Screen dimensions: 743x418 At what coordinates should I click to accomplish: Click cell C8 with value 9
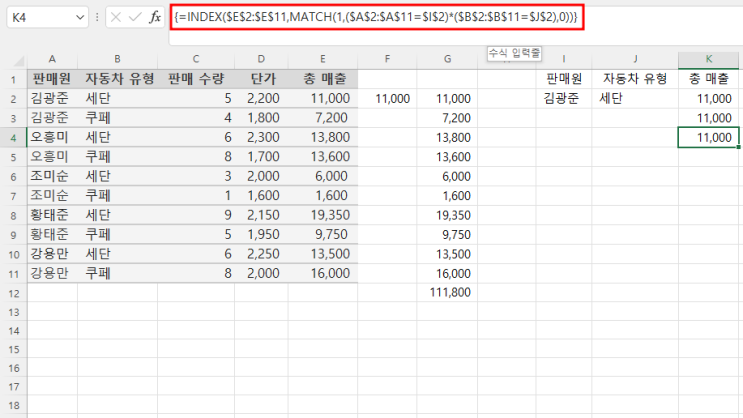[196, 215]
